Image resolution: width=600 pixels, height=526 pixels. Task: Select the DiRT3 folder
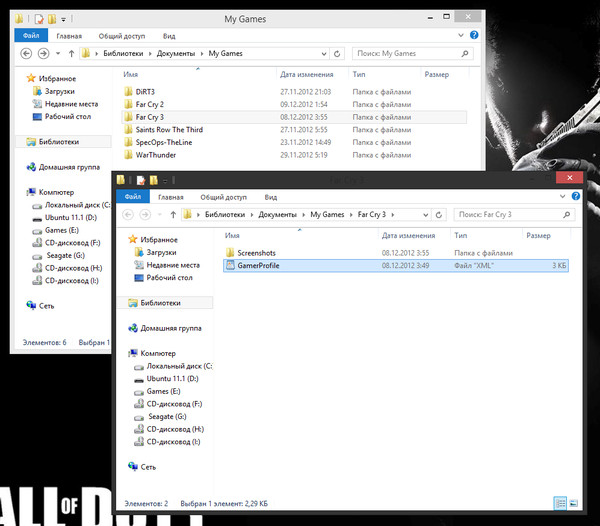click(295, 92)
